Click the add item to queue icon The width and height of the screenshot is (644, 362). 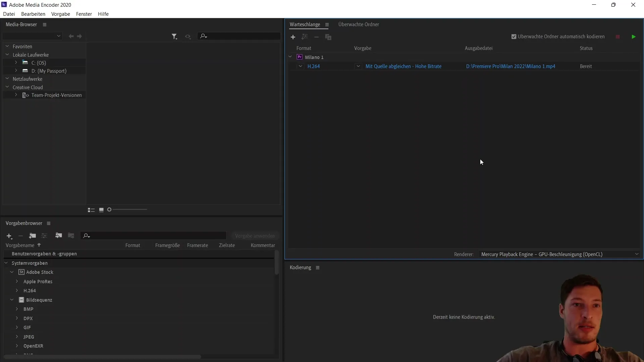pos(293,37)
